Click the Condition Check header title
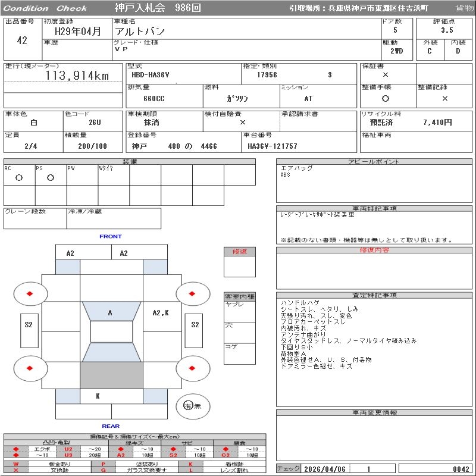This screenshot has height=476, width=476. pyautogui.click(x=45, y=8)
